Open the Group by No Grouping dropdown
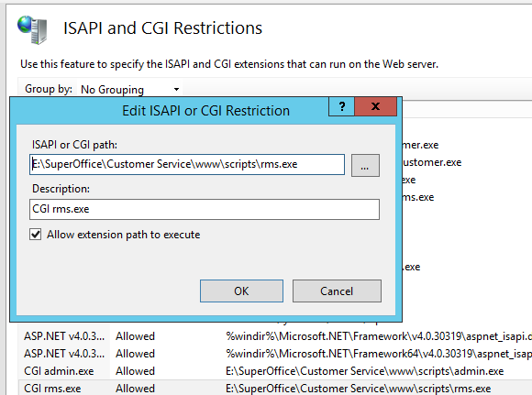This screenshot has height=395, width=532. [129, 90]
